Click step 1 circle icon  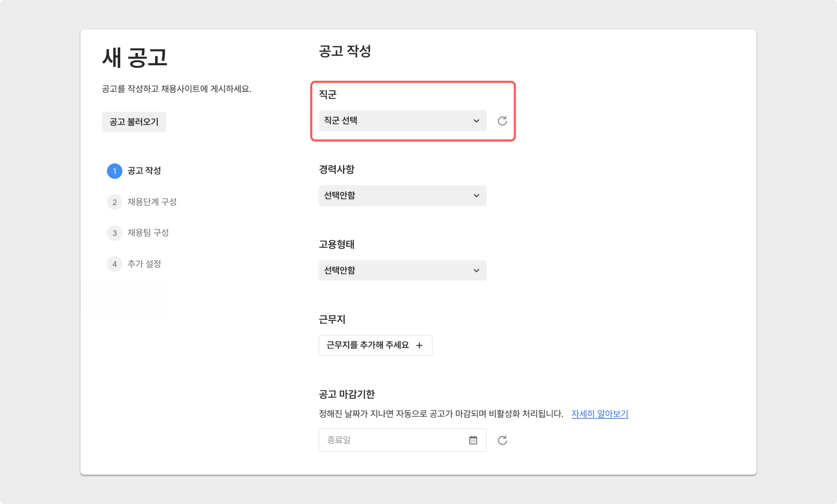[x=114, y=171]
